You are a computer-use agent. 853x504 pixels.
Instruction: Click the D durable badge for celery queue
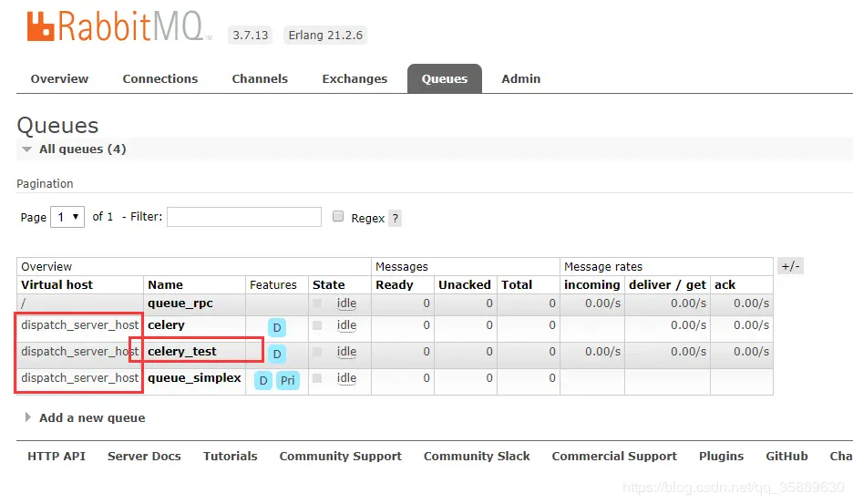pyautogui.click(x=277, y=328)
